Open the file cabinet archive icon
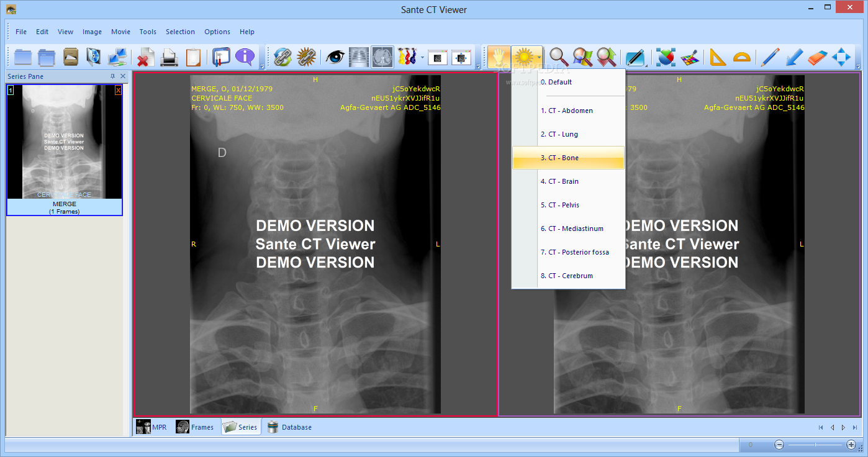 coord(70,57)
